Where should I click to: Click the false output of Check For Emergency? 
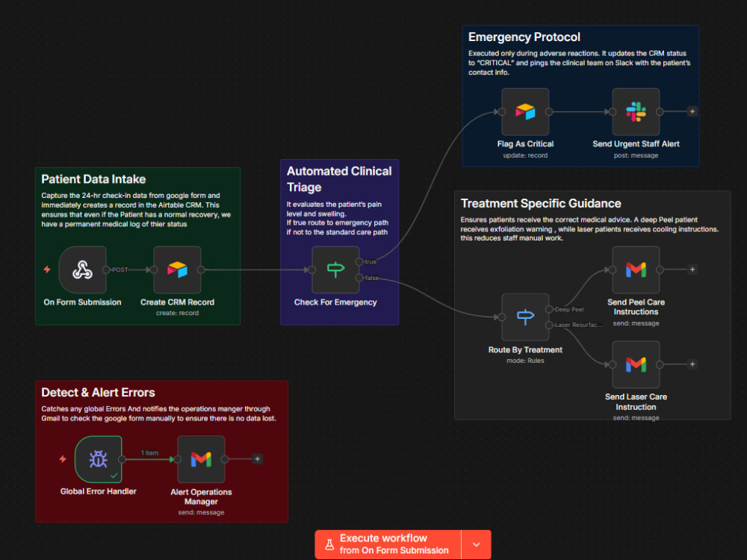click(359, 278)
